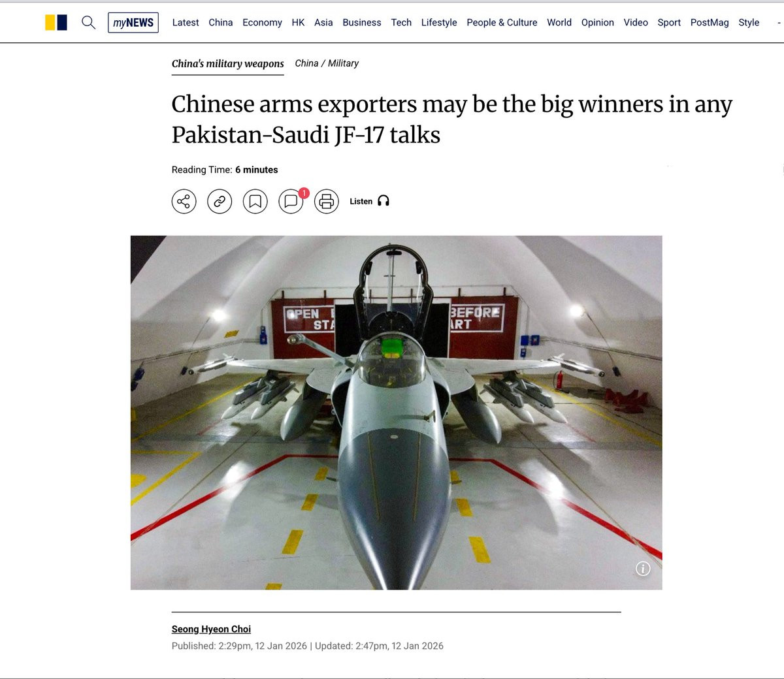Open the myNEWS button
This screenshot has height=679, width=784.
point(133,22)
